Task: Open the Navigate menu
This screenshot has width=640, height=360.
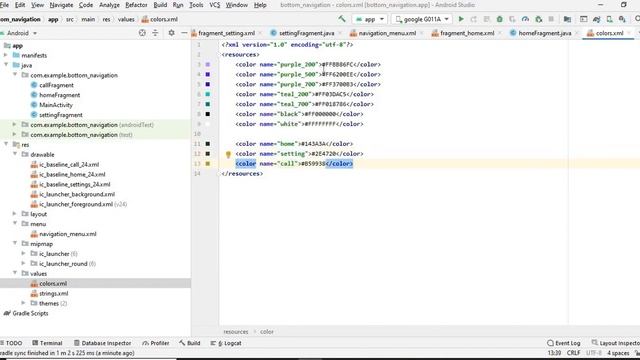Action: pyautogui.click(x=61, y=5)
